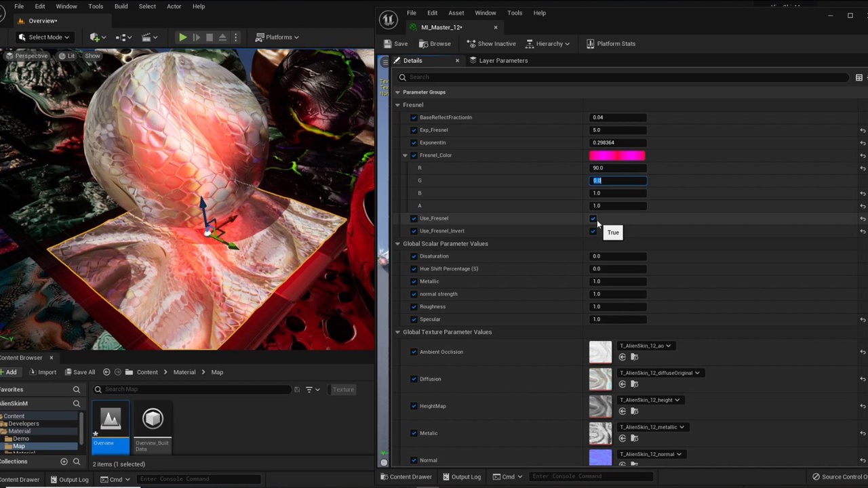Open the Cinematics clapperboard dropdown
The width and height of the screenshot is (868, 488).
click(x=149, y=37)
